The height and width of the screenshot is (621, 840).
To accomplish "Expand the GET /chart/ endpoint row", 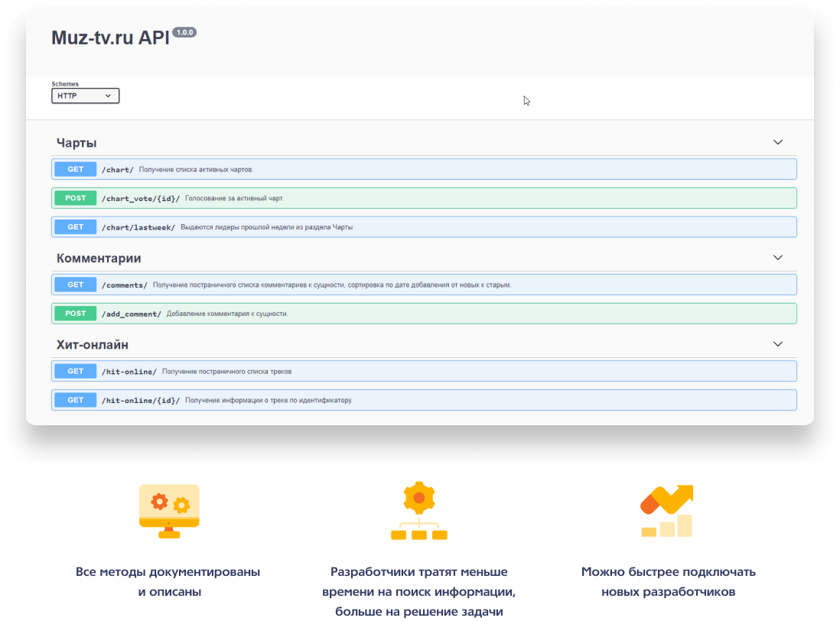I will pyautogui.click(x=424, y=169).
